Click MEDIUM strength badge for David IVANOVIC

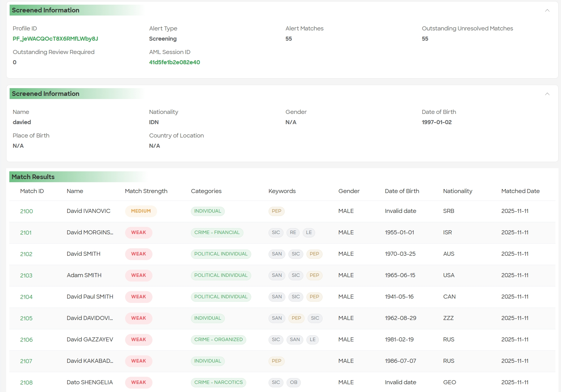click(141, 211)
